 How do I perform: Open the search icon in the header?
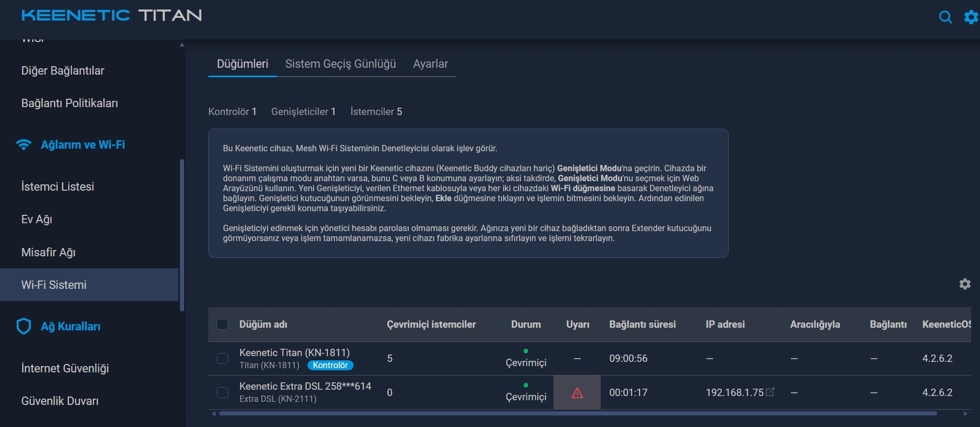click(945, 17)
